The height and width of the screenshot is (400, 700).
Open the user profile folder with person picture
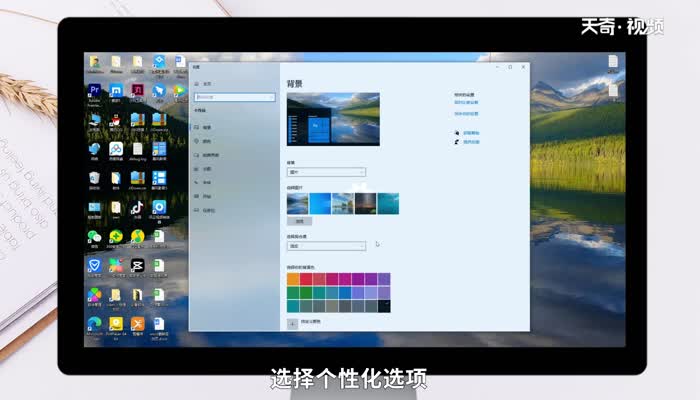(94, 64)
